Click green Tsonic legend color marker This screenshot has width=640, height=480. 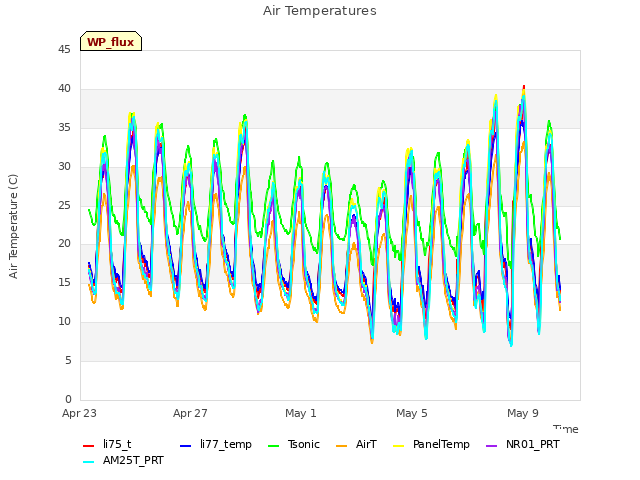tap(273, 446)
